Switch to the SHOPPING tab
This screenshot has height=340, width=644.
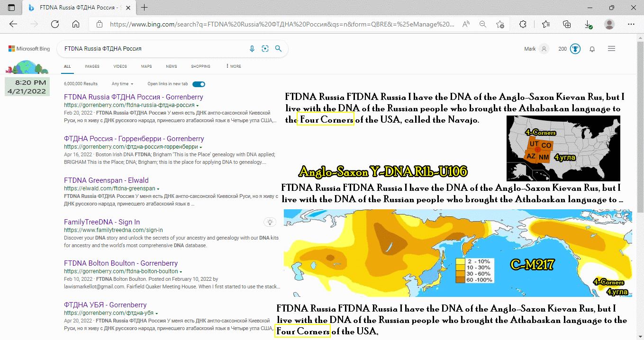[201, 66]
